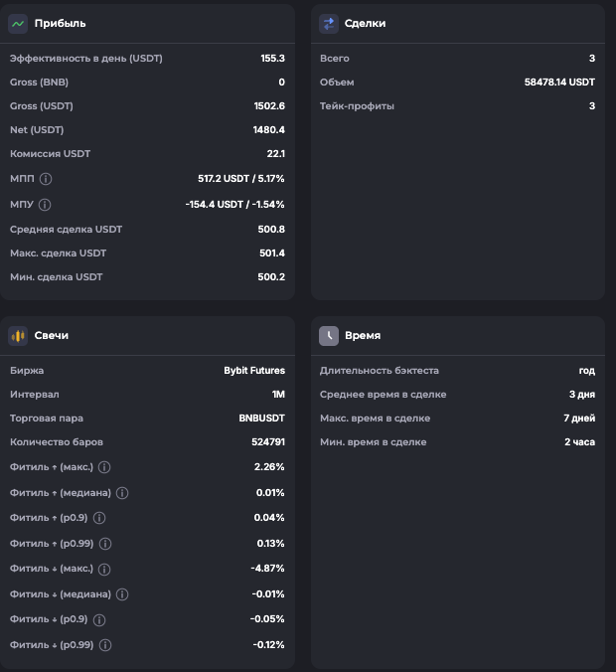Click info icon for lower Фитиль (медиана) at -0.01%
This screenshot has width=616, height=672.
pyautogui.click(x=122, y=594)
